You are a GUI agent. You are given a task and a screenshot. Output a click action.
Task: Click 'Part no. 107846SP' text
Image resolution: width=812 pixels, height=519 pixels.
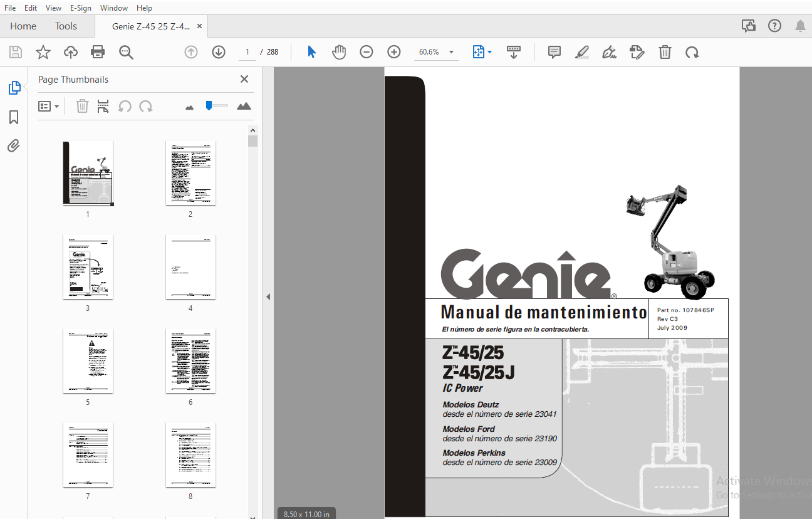click(x=685, y=310)
